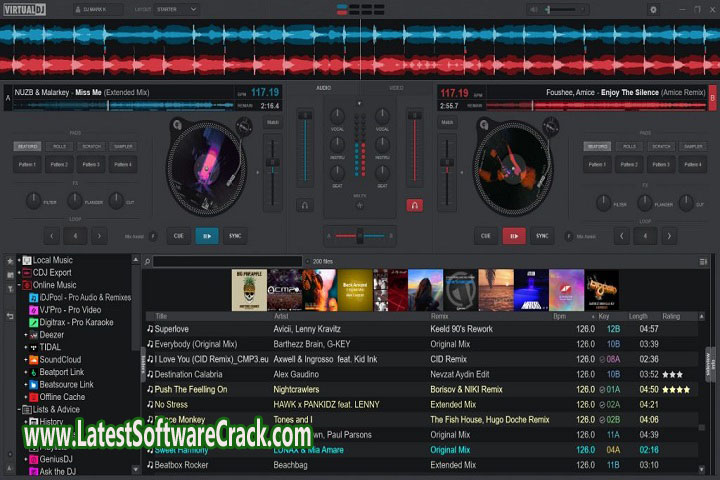Viewport: 720px width, 480px height.
Task: Click the favorites star sidebar icon
Action: [x=10, y=261]
